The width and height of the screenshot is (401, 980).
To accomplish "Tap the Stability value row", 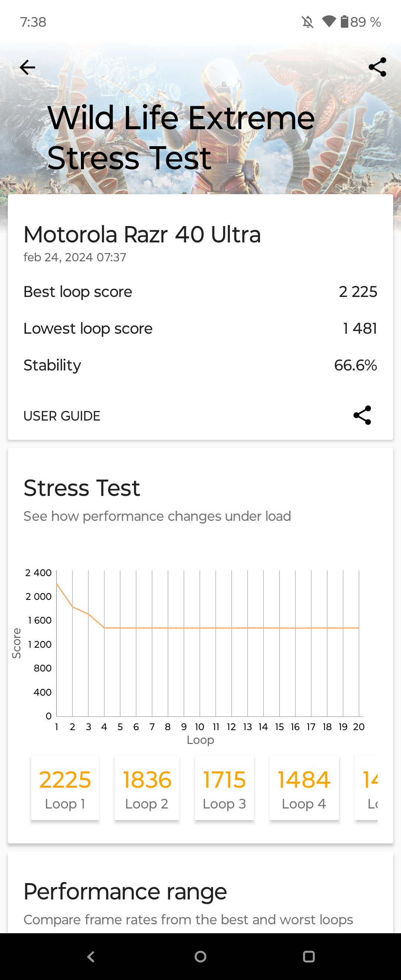I will 200,365.
